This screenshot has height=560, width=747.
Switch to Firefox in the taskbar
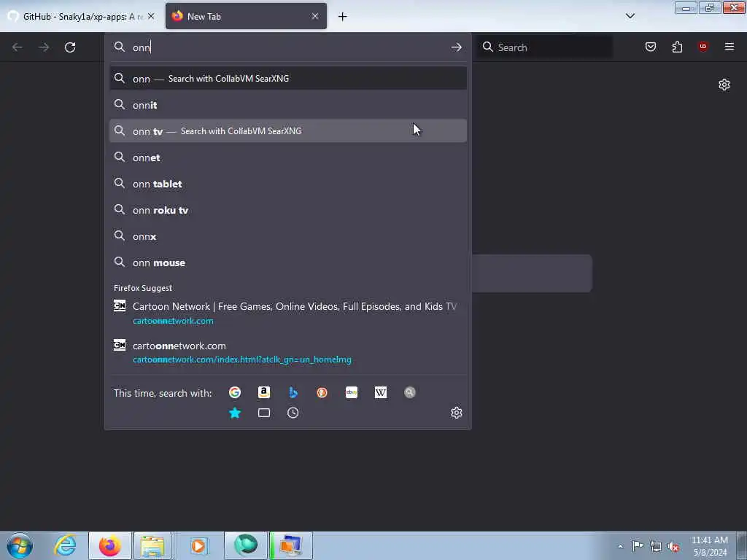pos(110,545)
